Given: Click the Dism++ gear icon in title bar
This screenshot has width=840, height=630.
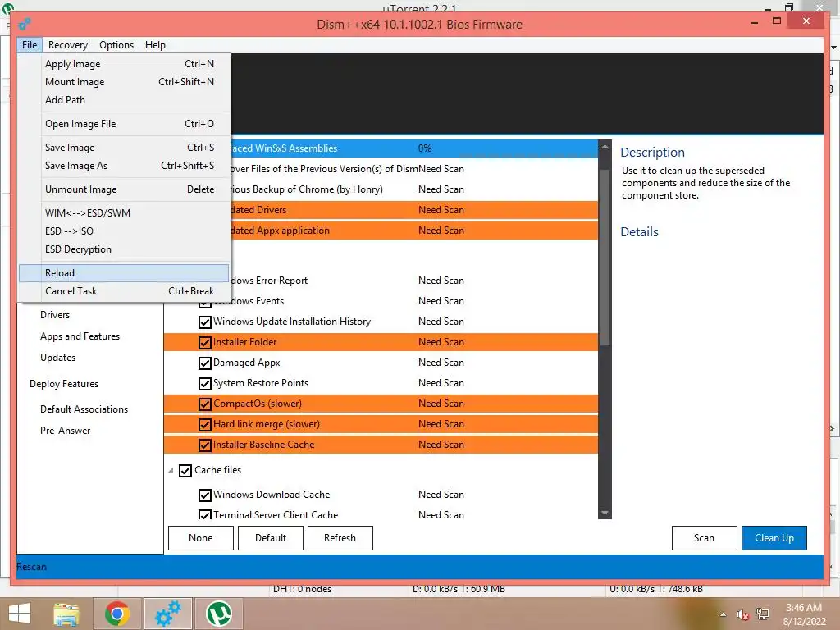Looking at the screenshot, I should pyautogui.click(x=25, y=24).
